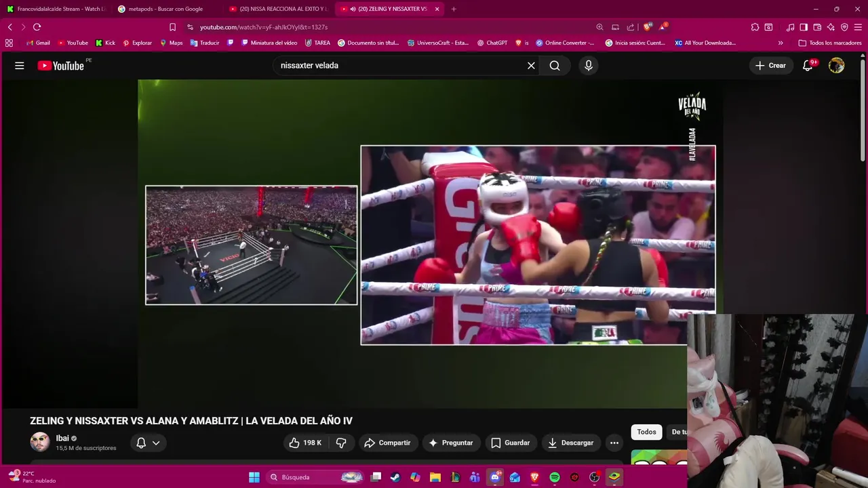Open File Explorer from taskbar
The width and height of the screenshot is (868, 488).
(x=435, y=477)
